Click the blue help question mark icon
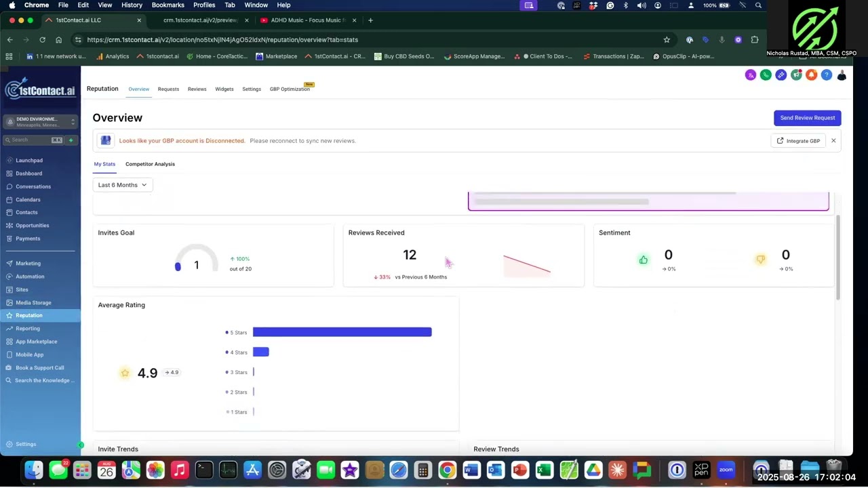868x488 pixels. [x=827, y=75]
